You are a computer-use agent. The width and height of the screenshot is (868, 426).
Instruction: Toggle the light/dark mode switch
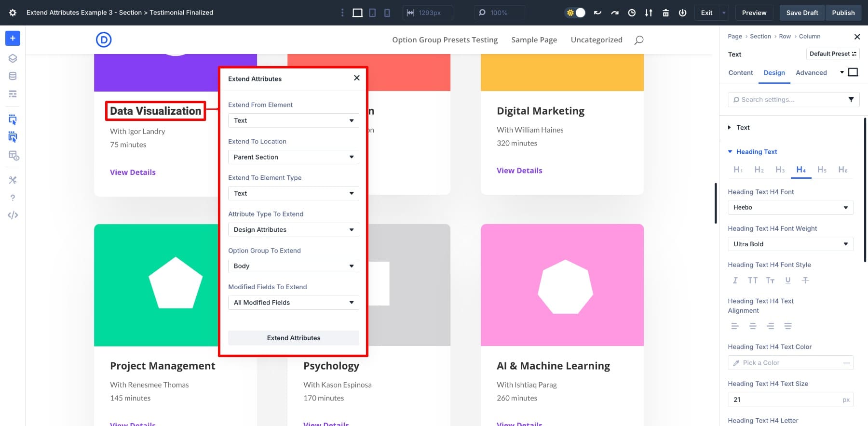575,13
